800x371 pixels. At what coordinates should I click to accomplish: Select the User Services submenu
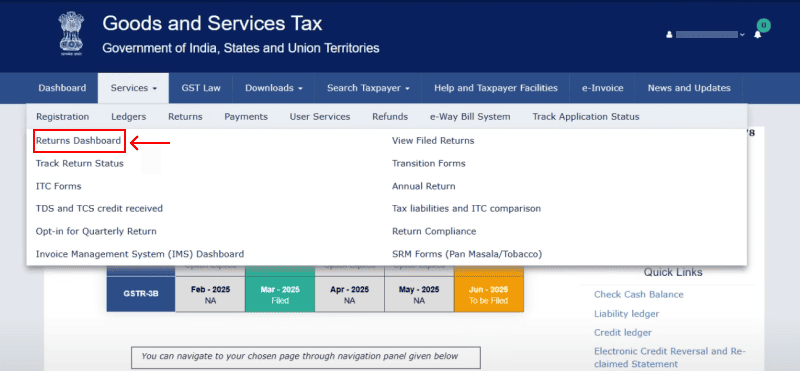pyautogui.click(x=320, y=117)
